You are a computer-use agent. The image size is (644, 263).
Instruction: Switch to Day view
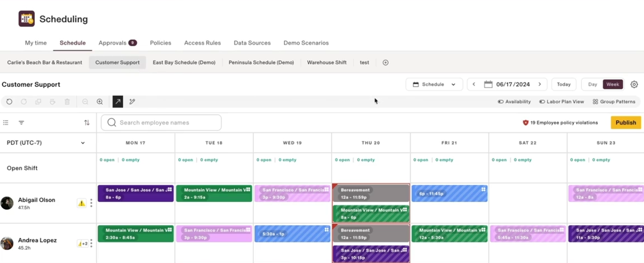point(592,85)
